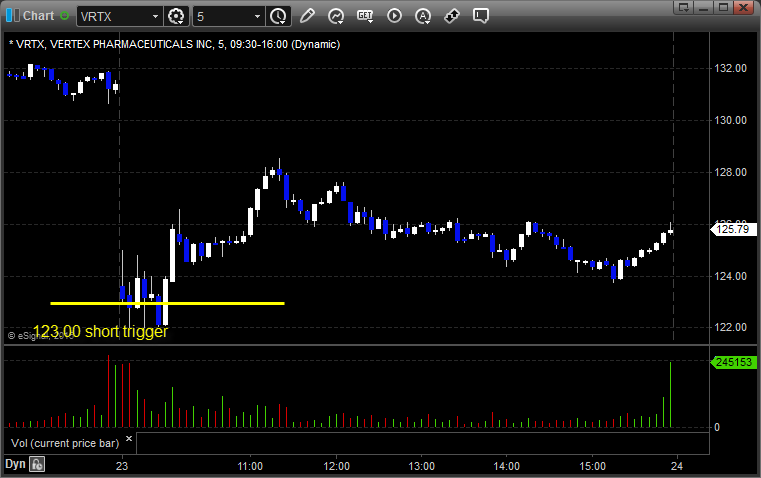Select the pencil drawing tool

click(x=307, y=16)
